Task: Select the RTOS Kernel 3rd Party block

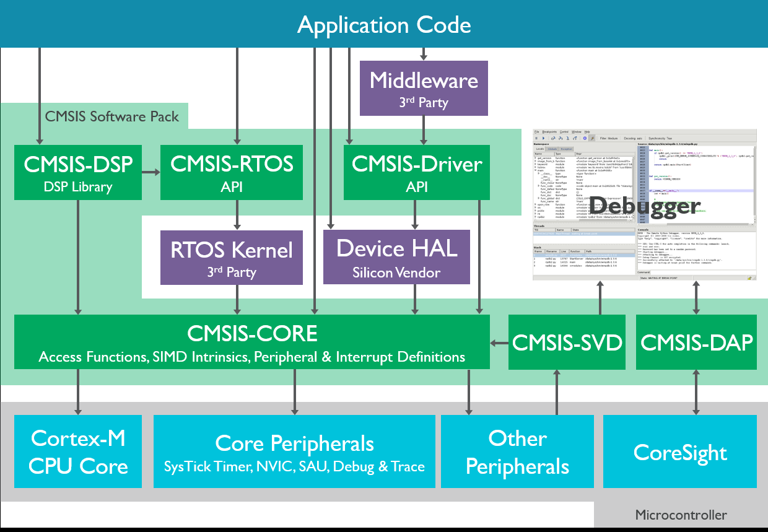Action: [x=232, y=258]
